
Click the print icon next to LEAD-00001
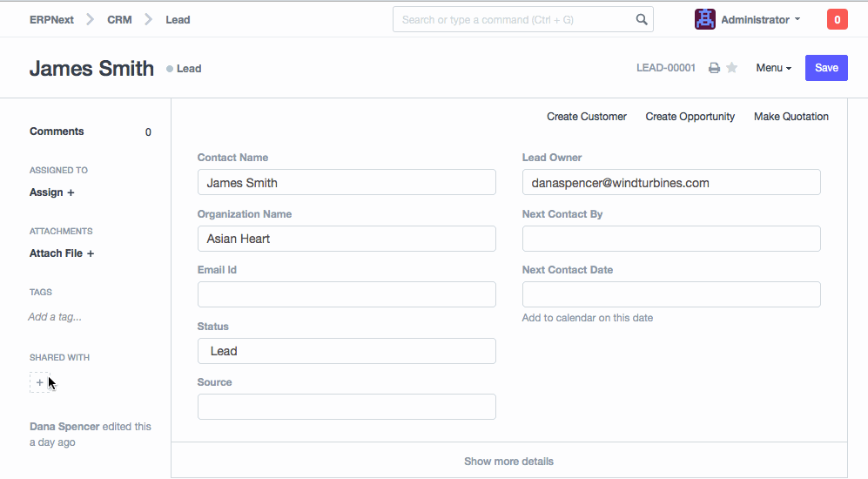pos(714,68)
